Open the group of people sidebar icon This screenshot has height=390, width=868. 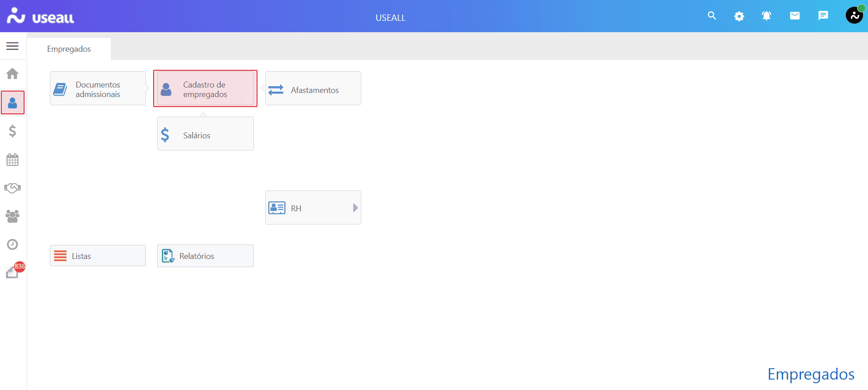(13, 216)
